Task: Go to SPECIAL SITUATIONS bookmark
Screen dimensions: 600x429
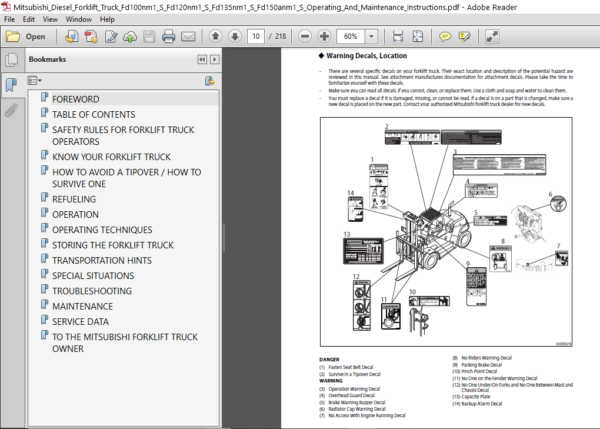Action: [x=93, y=276]
